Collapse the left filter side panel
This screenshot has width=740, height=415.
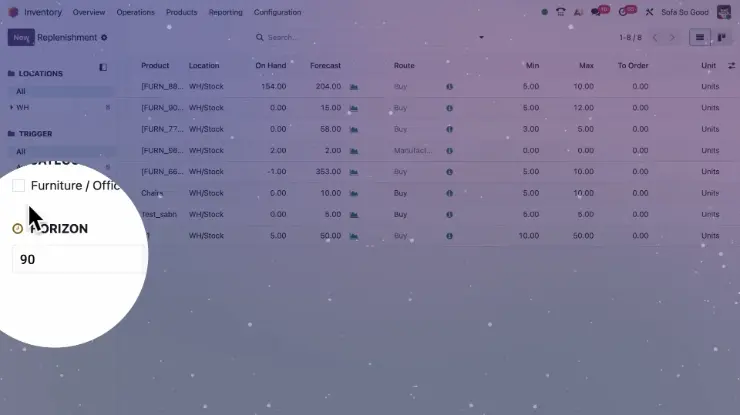(103, 67)
